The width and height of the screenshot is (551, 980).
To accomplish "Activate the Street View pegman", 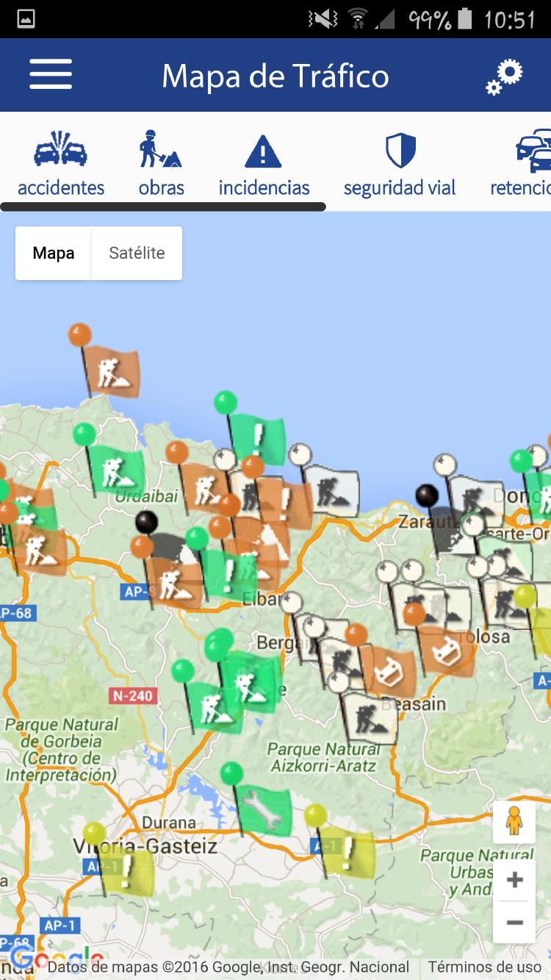I will (x=514, y=822).
